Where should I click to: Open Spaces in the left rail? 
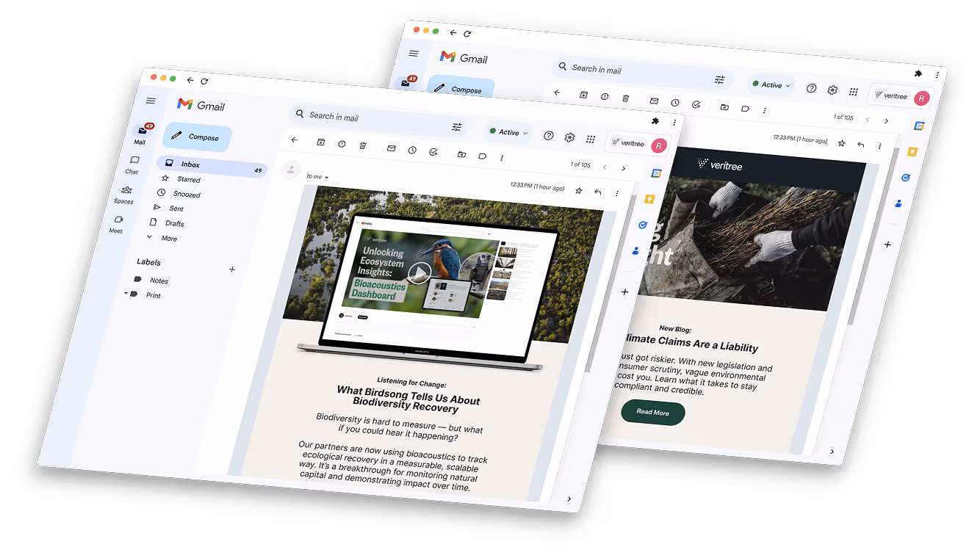(125, 195)
